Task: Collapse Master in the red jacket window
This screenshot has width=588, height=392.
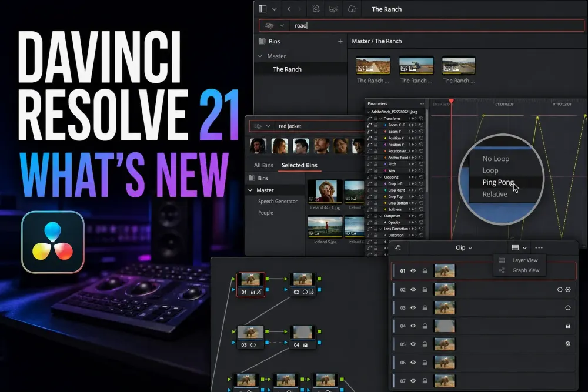Action: (250, 190)
